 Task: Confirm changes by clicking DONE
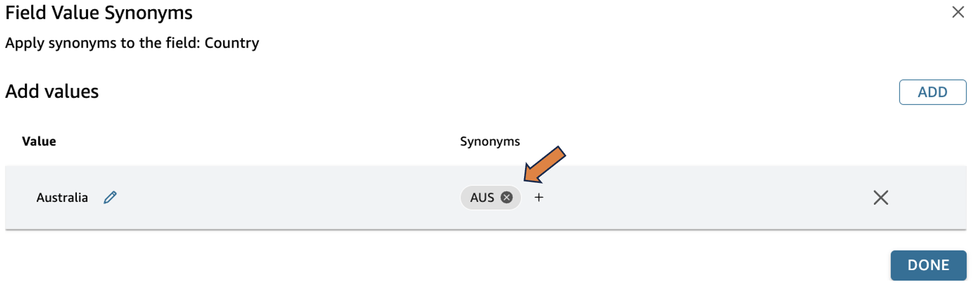point(928,265)
